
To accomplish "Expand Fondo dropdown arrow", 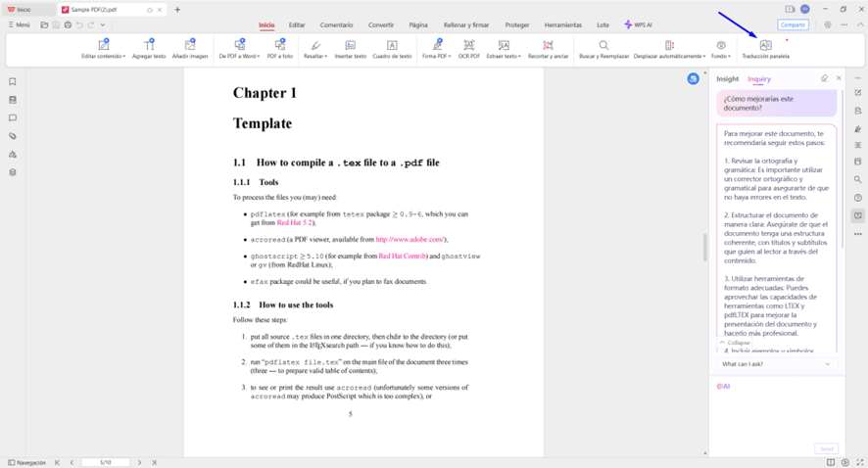I will pyautogui.click(x=729, y=57).
